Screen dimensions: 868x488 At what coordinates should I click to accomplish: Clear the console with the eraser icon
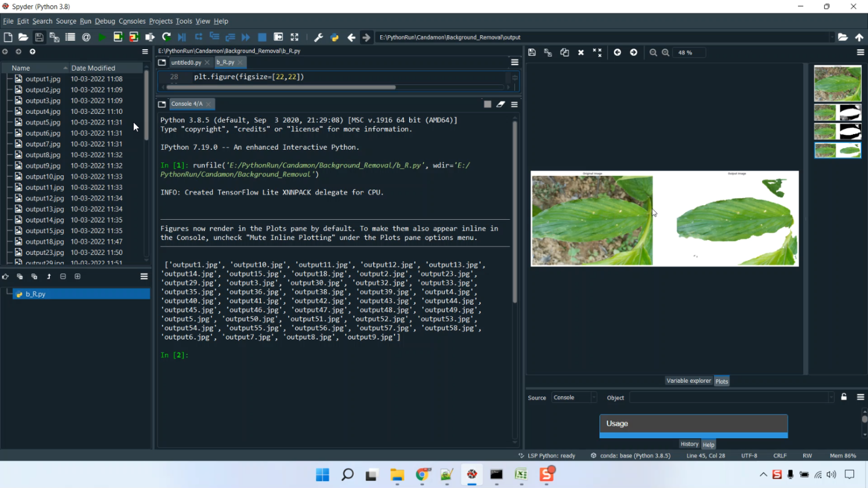[501, 104]
